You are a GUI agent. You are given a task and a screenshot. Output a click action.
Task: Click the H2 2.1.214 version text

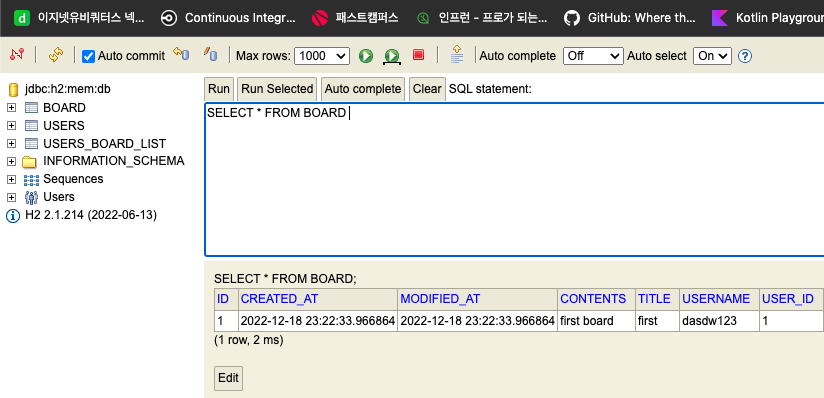tap(91, 215)
